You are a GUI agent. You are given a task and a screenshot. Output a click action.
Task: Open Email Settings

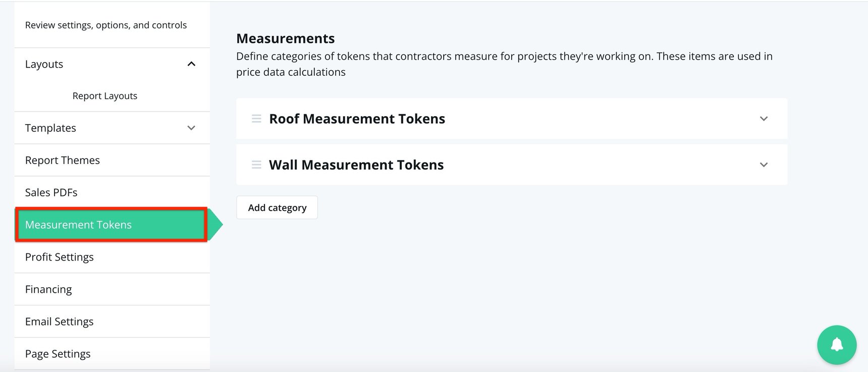[x=59, y=322]
